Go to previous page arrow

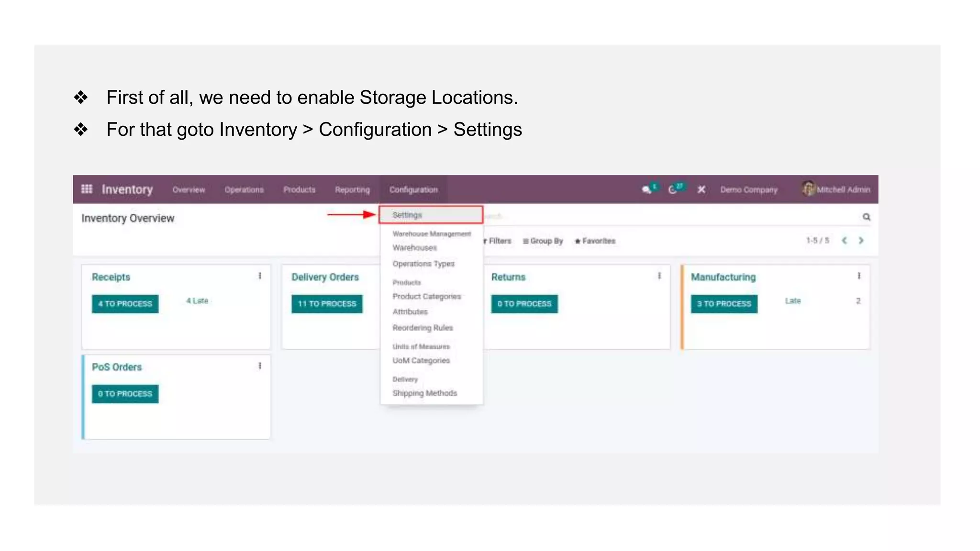(x=845, y=241)
